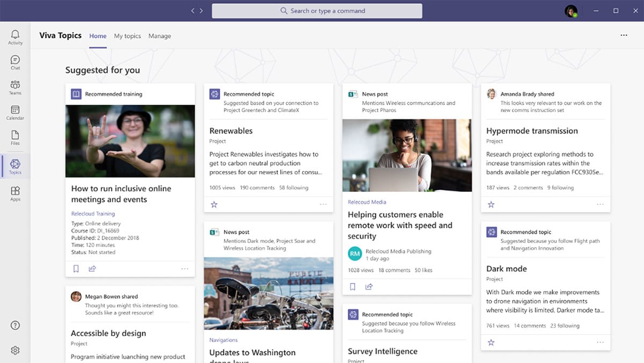Open more options on the Renewables card
Image resolution: width=644 pixels, height=363 pixels.
point(324,204)
